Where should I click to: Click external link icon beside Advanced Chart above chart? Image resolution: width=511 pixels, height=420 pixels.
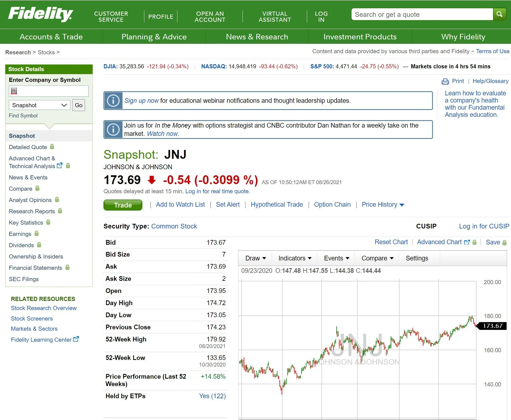click(467, 242)
